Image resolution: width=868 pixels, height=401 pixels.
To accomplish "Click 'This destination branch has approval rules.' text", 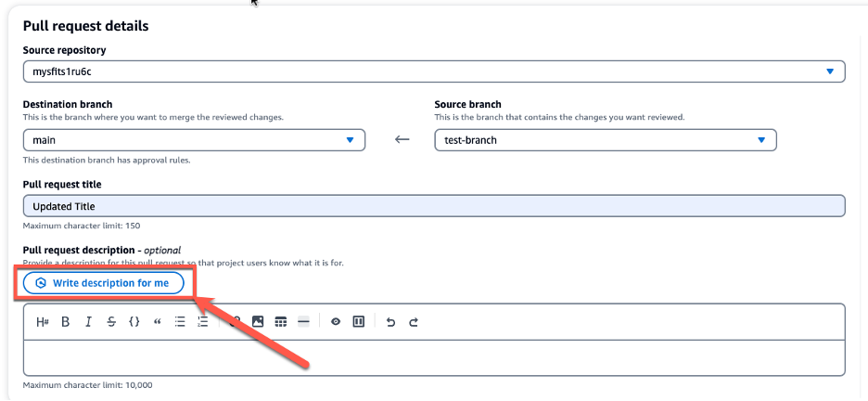I will pos(107,160).
